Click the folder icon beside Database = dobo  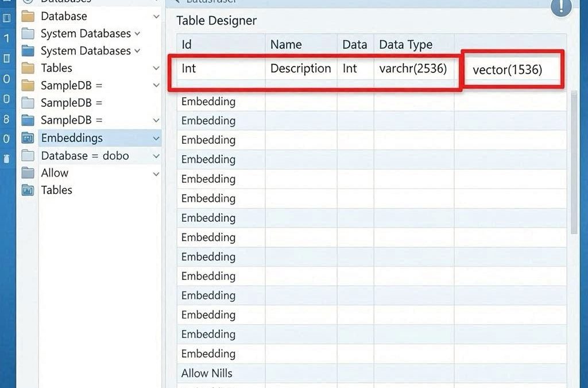point(28,156)
